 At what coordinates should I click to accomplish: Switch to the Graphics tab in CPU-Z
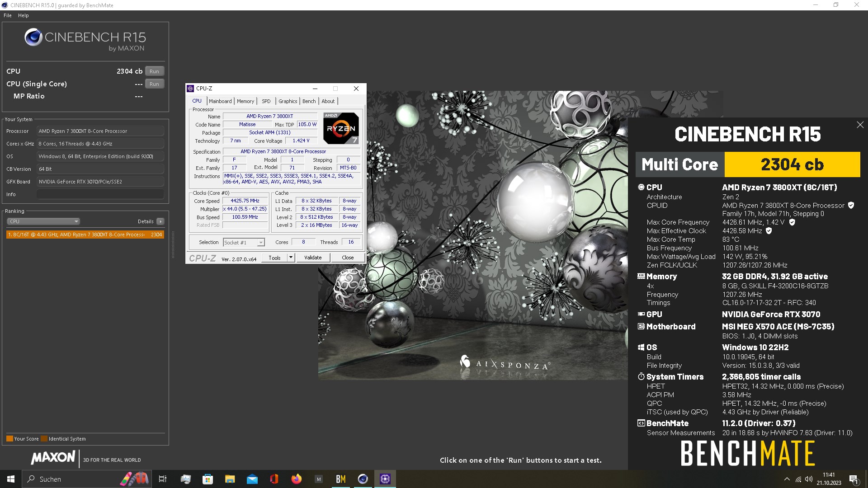288,101
